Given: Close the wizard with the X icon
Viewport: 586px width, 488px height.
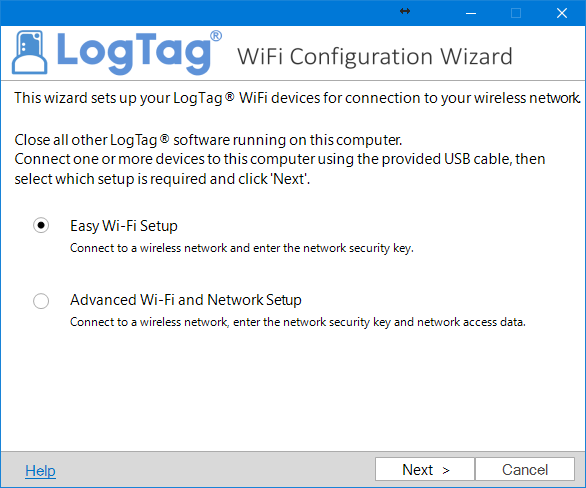Looking at the screenshot, I should point(562,13).
